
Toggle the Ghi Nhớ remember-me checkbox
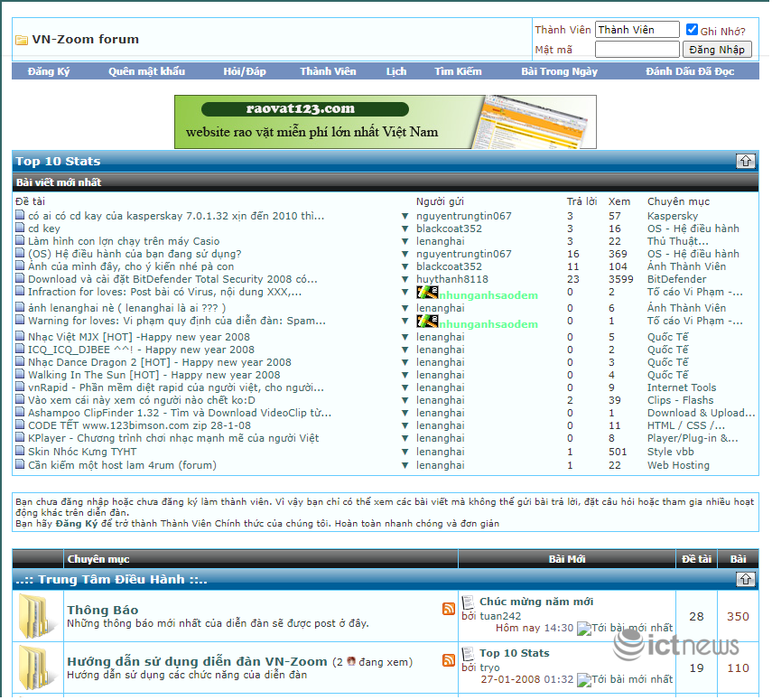[x=692, y=30]
